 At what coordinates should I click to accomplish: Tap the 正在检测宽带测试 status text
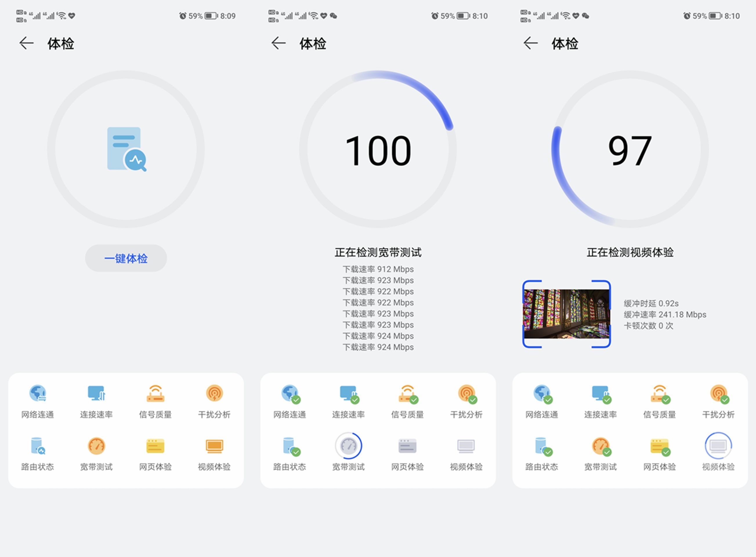coord(378,252)
